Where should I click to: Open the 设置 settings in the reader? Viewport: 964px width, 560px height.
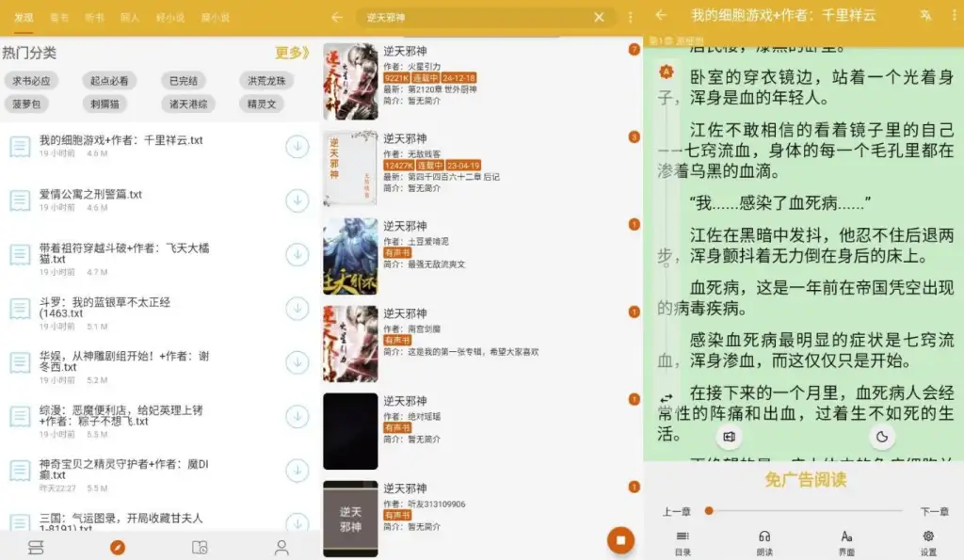coord(927,541)
